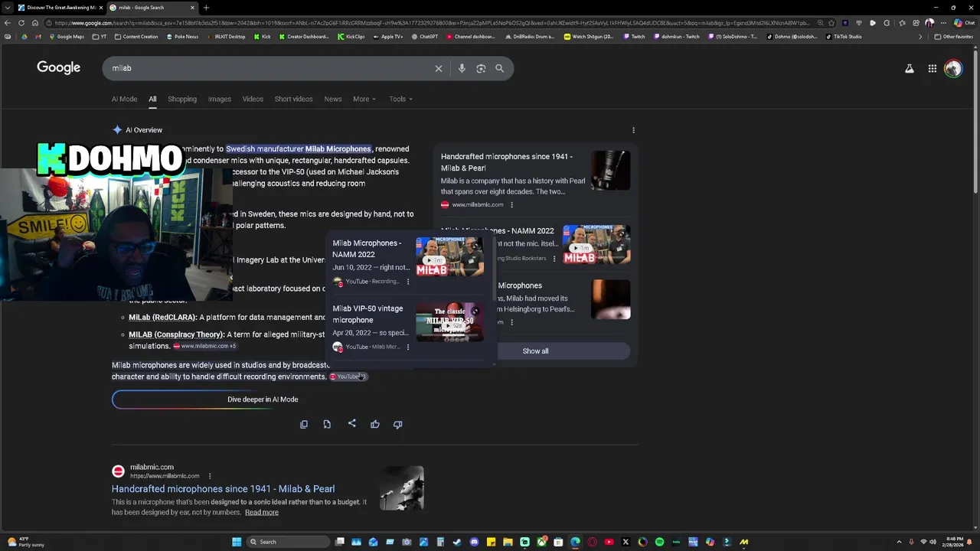Open Milab VIP-50 vintage microphone popup title
The height and width of the screenshot is (551, 980).
[367, 315]
